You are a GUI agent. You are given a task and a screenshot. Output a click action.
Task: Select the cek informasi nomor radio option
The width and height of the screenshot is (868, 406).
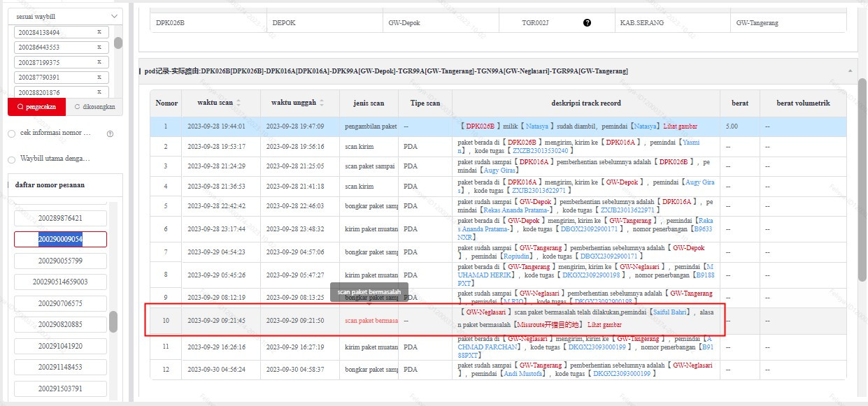11,133
